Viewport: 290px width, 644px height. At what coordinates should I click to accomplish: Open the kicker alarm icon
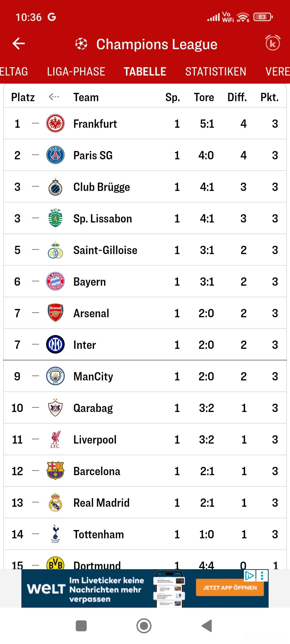pos(273,43)
